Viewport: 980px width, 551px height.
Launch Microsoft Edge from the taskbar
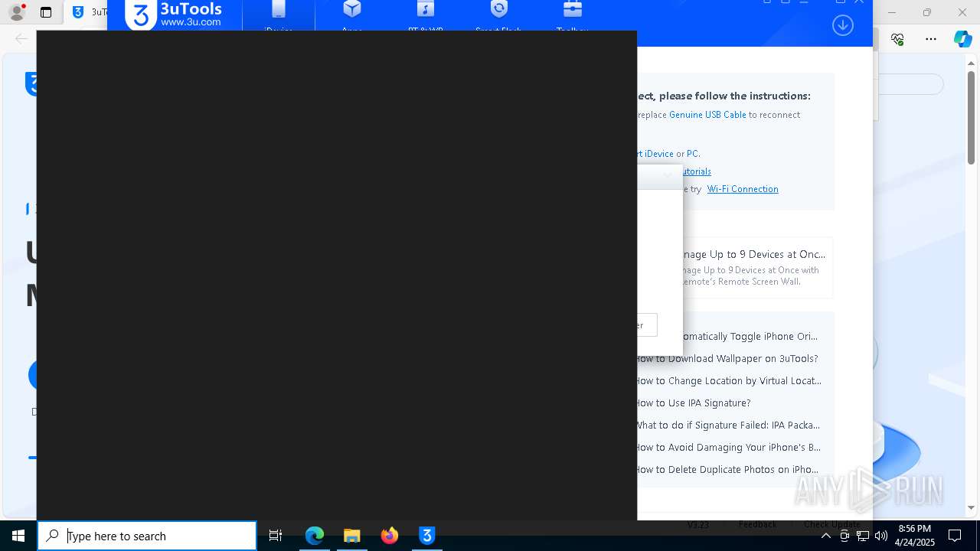(x=315, y=536)
